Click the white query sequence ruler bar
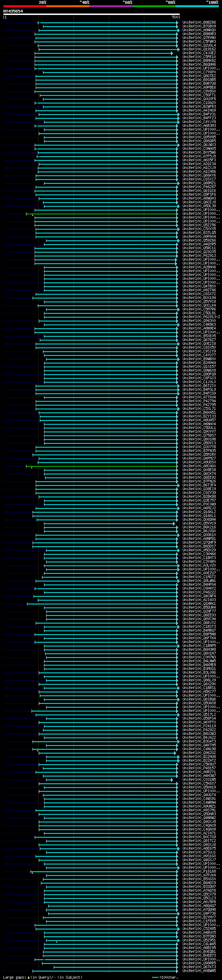222x980 pixels. 91,15
